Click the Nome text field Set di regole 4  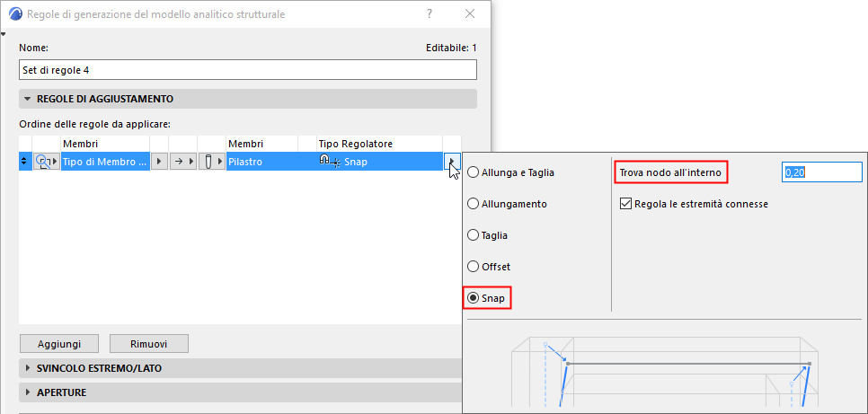(247, 70)
